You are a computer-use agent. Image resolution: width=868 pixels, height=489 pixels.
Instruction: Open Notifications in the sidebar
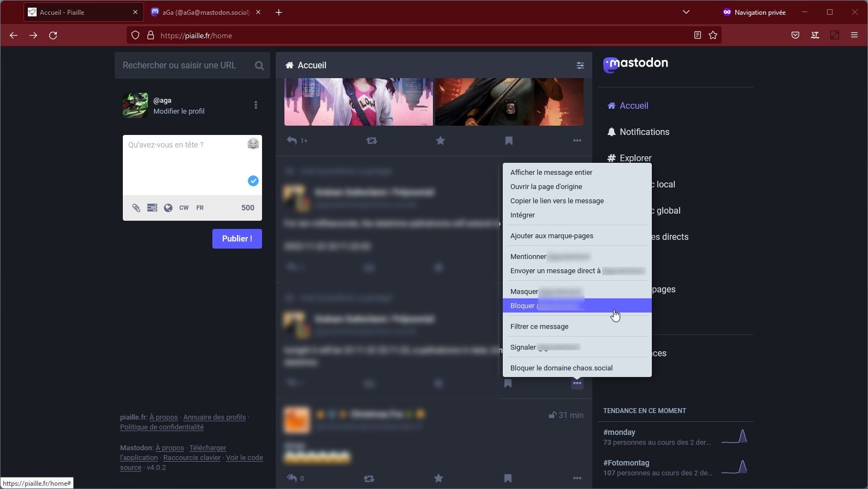pyautogui.click(x=638, y=132)
